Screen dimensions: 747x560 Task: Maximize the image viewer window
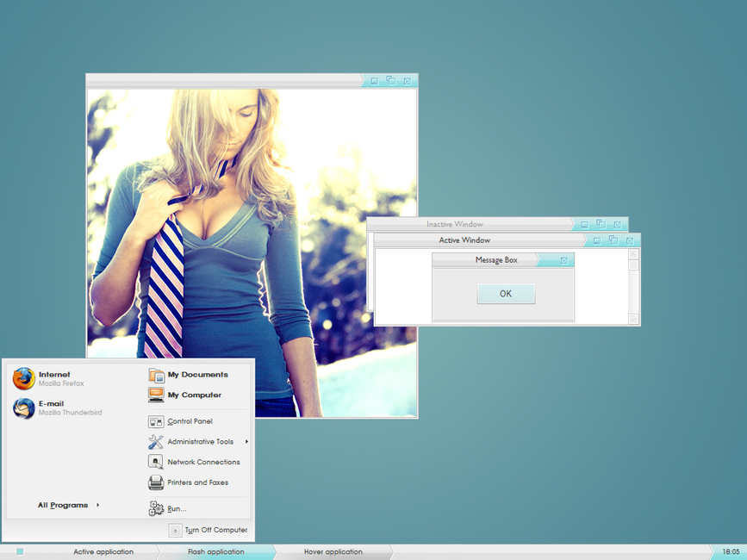coord(391,80)
